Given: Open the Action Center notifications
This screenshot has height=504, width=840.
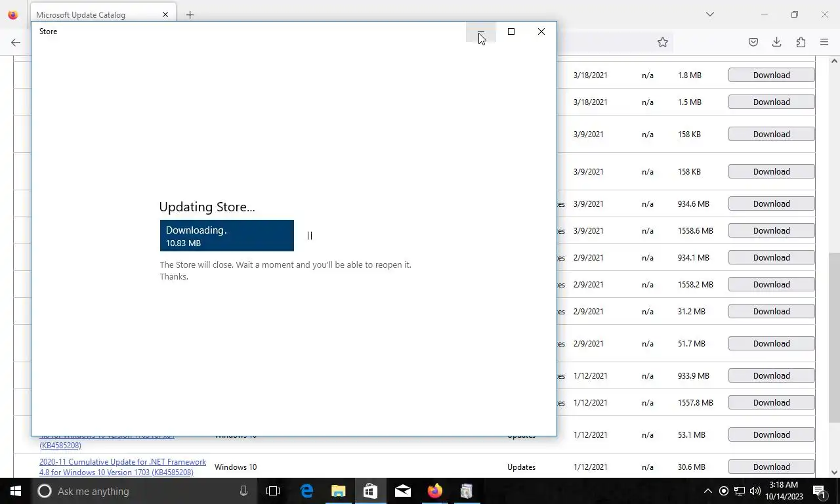Looking at the screenshot, I should click(x=819, y=491).
